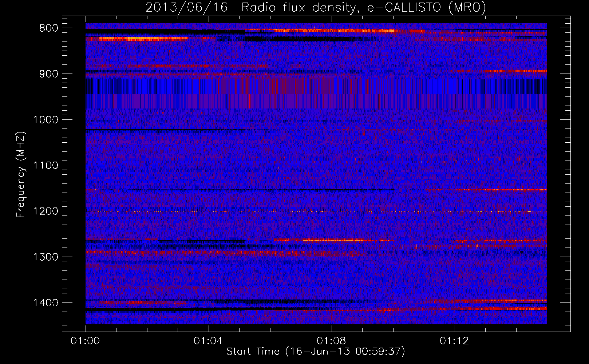Image resolution: width=589 pixels, height=364 pixels.
Task: Click the date "2013/06/16" in the title
Action: click(x=187, y=7)
